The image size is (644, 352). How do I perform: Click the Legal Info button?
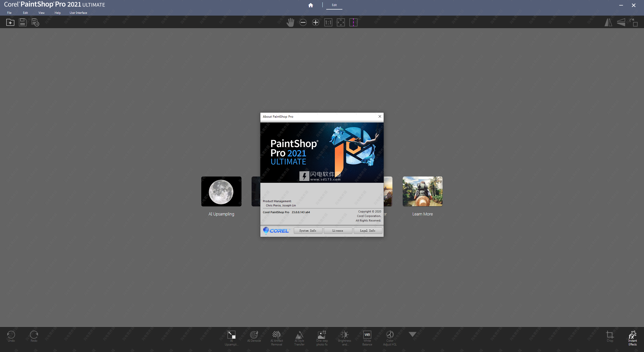(368, 231)
